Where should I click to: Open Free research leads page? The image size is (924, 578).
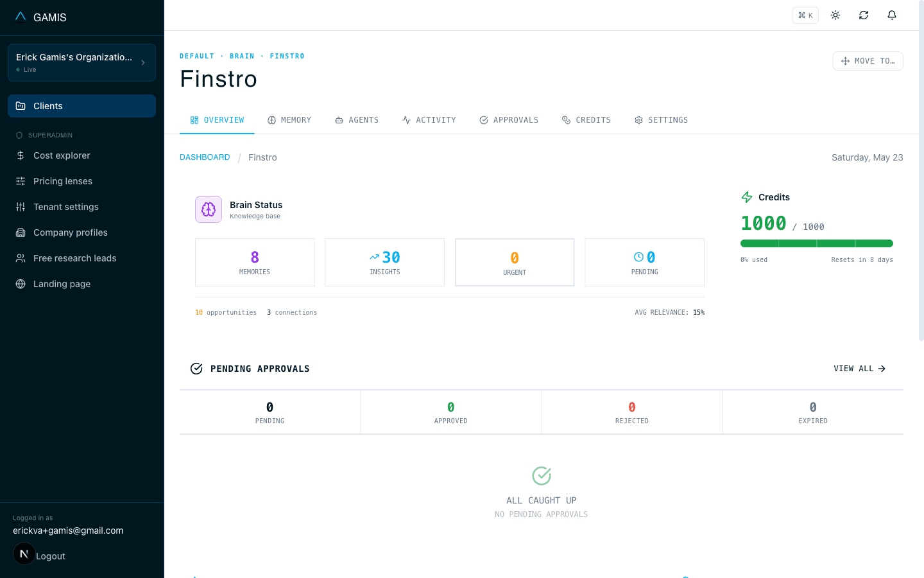tap(81, 258)
